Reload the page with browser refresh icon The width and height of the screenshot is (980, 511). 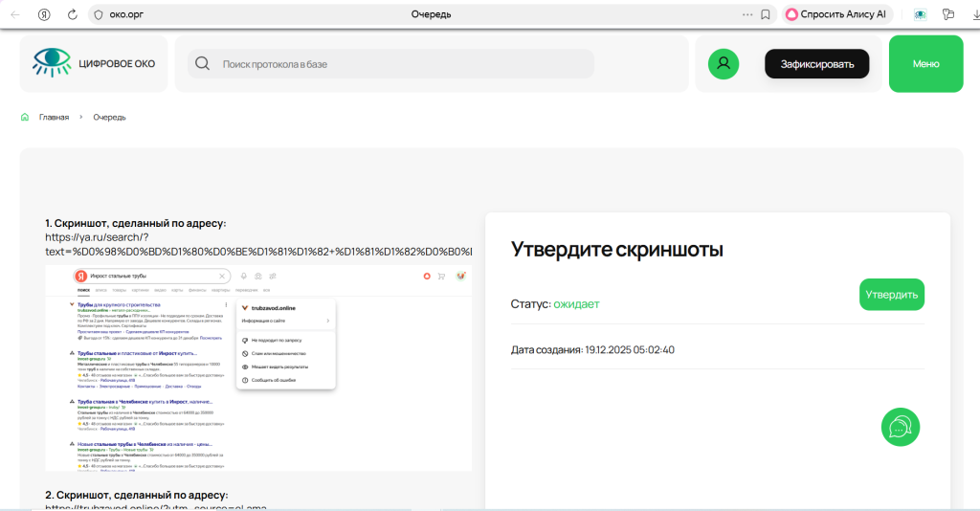[73, 14]
